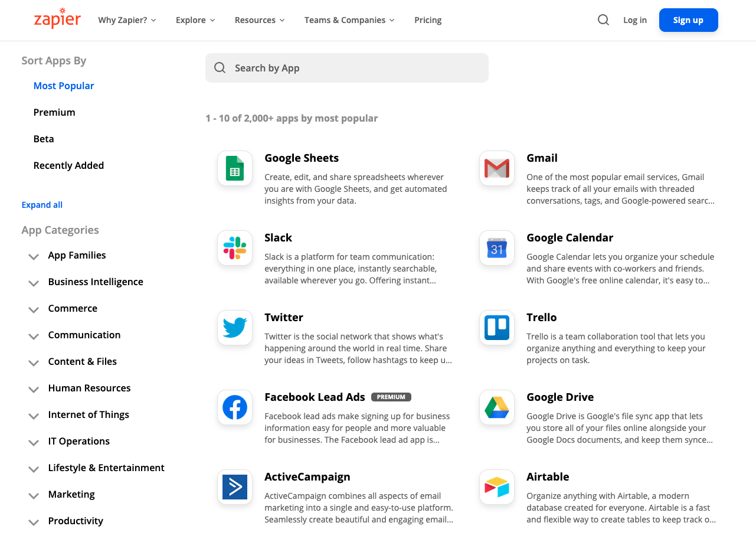This screenshot has height=539, width=756.
Task: Click the Trello app icon
Action: (497, 328)
